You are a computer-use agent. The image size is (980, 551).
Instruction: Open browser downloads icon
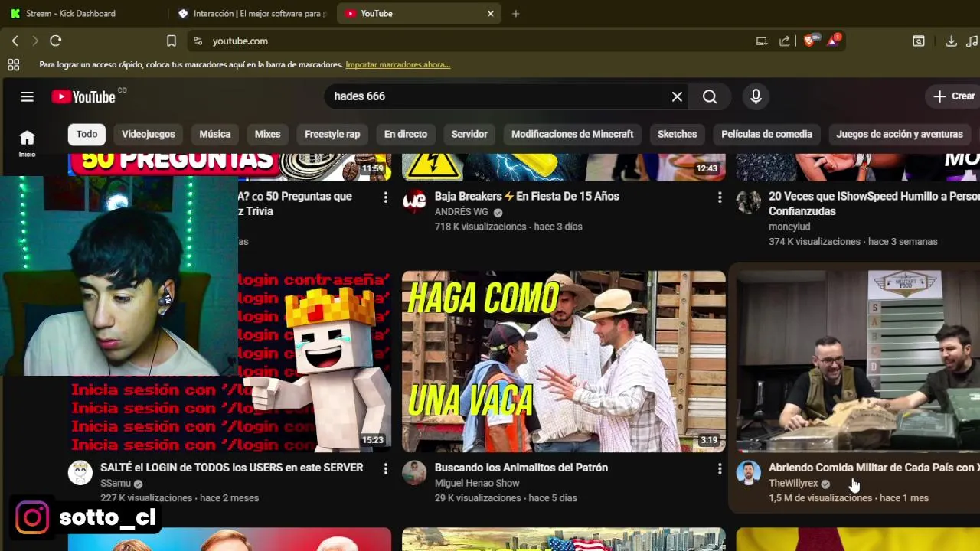(951, 41)
